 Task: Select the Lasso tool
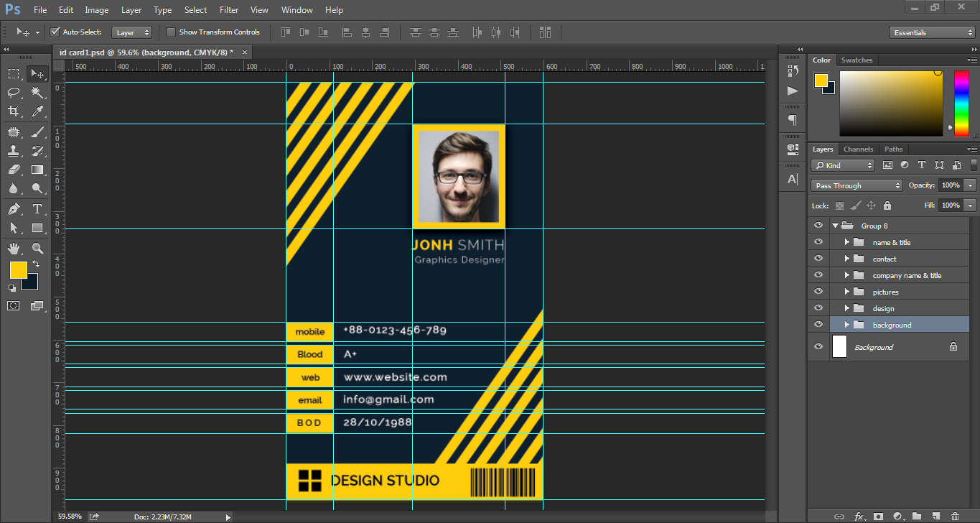coord(14,92)
